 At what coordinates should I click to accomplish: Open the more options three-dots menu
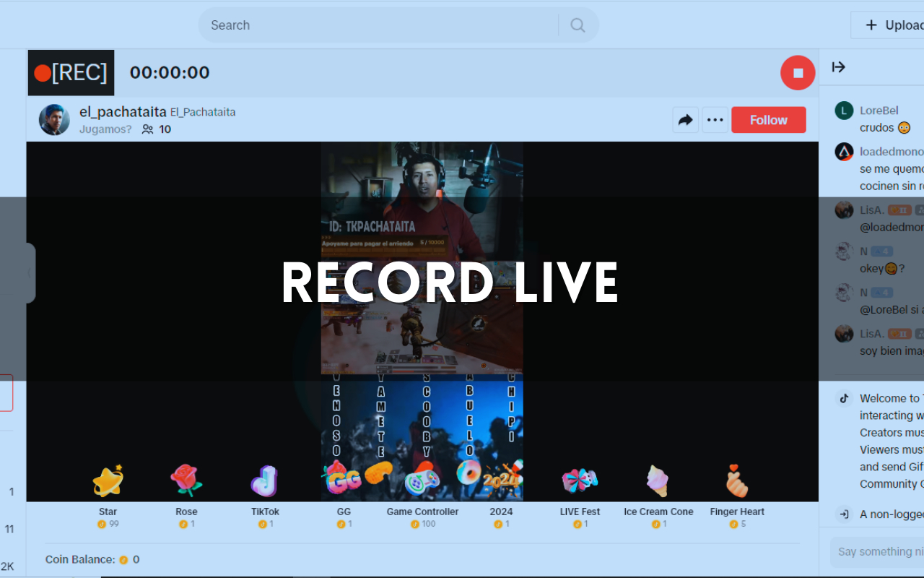715,120
